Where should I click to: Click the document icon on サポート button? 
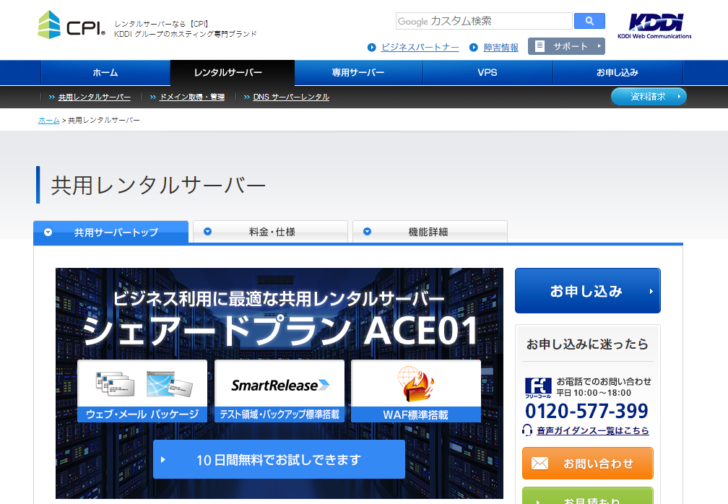(540, 46)
